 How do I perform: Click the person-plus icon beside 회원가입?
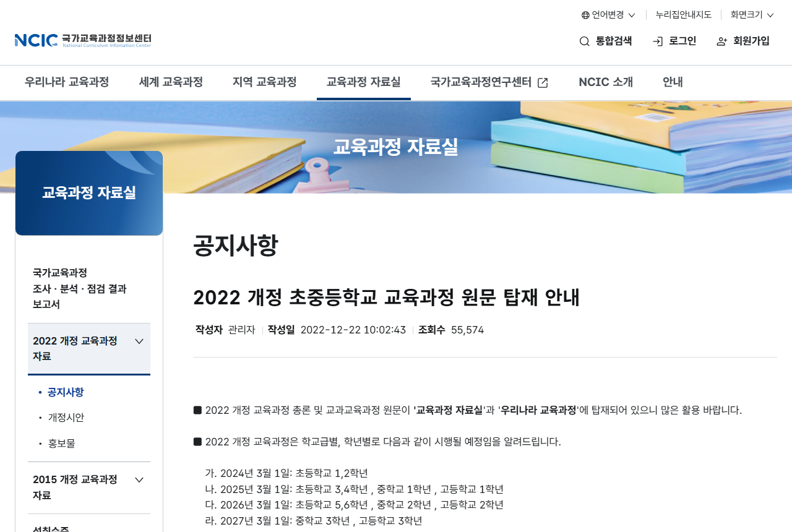[x=721, y=41]
